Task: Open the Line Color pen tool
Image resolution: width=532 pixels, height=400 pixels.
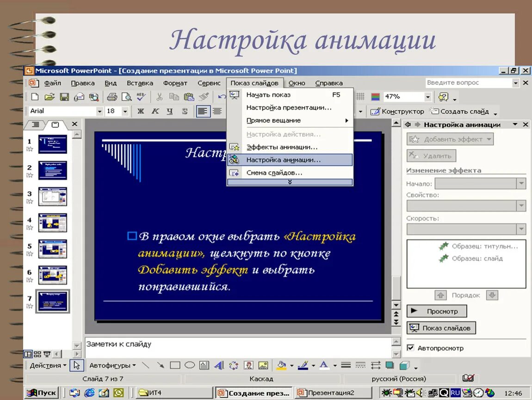Action: [303, 365]
